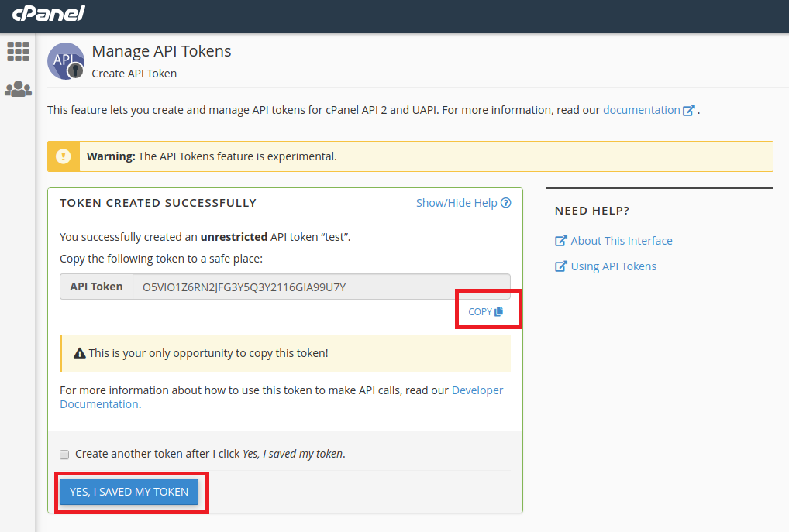This screenshot has width=789, height=532.
Task: Click the cPanel logo in the header
Action: [x=48, y=14]
